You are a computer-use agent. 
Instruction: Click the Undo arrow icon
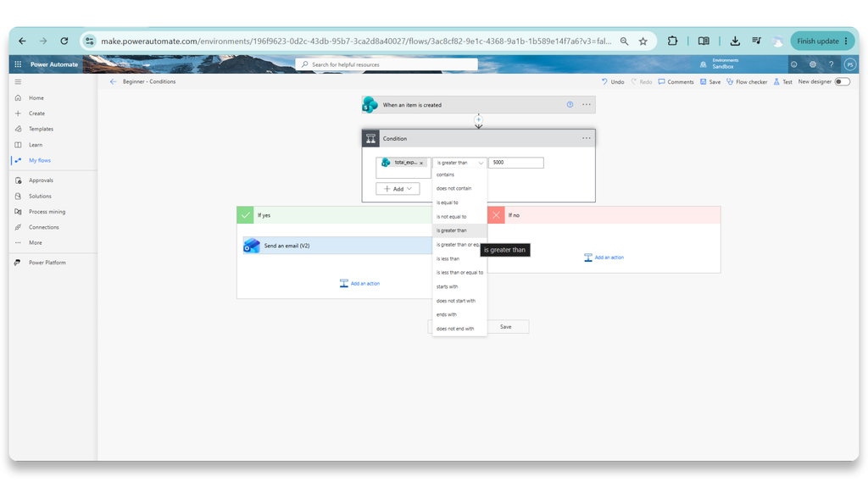click(x=604, y=82)
